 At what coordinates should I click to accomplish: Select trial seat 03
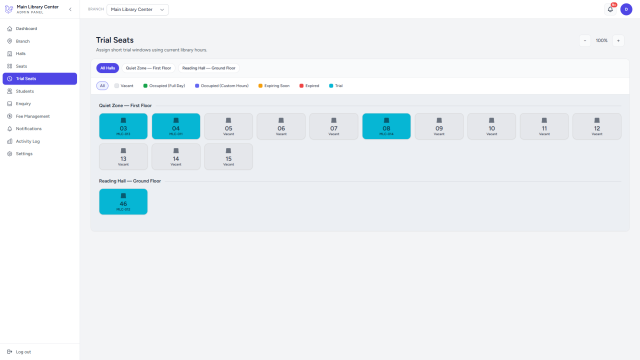coord(123,126)
